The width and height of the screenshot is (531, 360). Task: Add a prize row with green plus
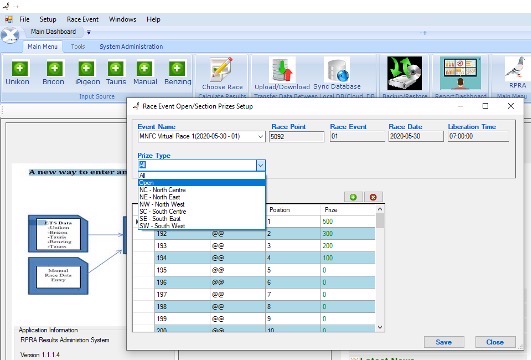click(x=353, y=197)
